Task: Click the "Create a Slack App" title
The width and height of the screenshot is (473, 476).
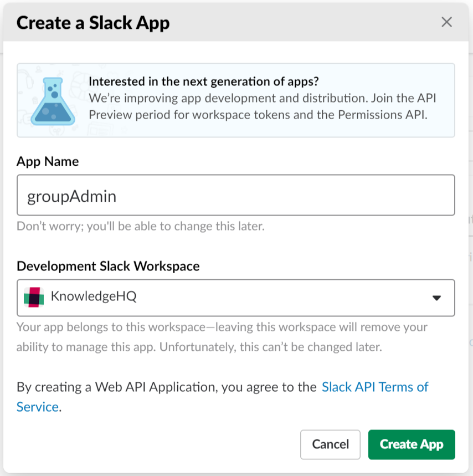Action: pyautogui.click(x=93, y=23)
